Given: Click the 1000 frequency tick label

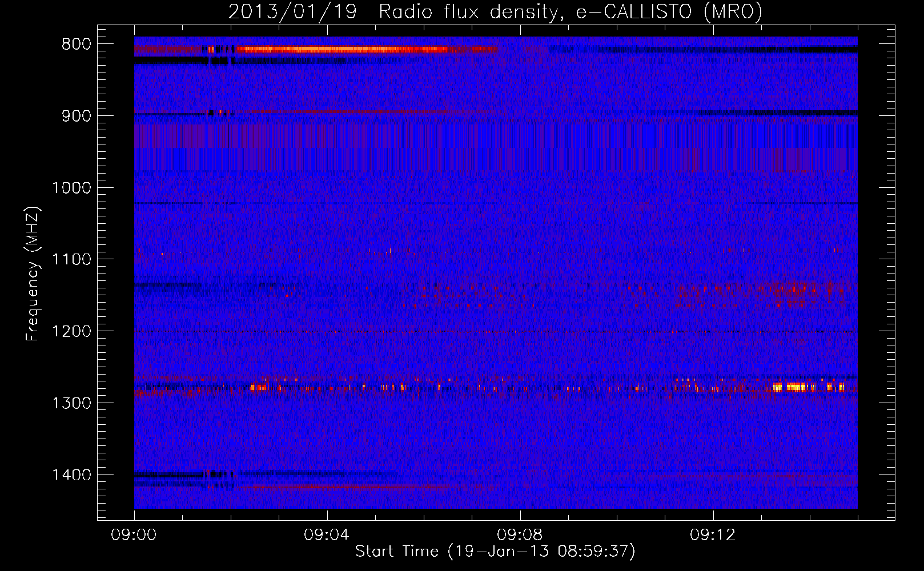Looking at the screenshot, I should (71, 188).
